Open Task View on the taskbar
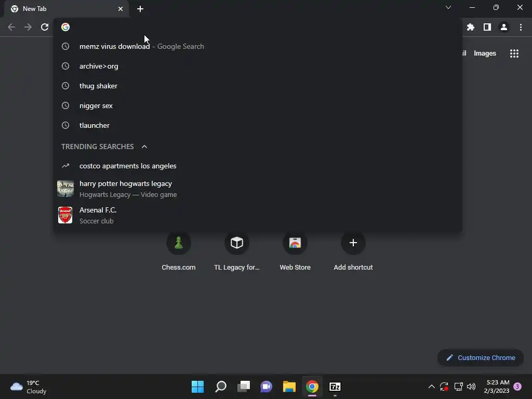532x399 pixels. coord(244,387)
